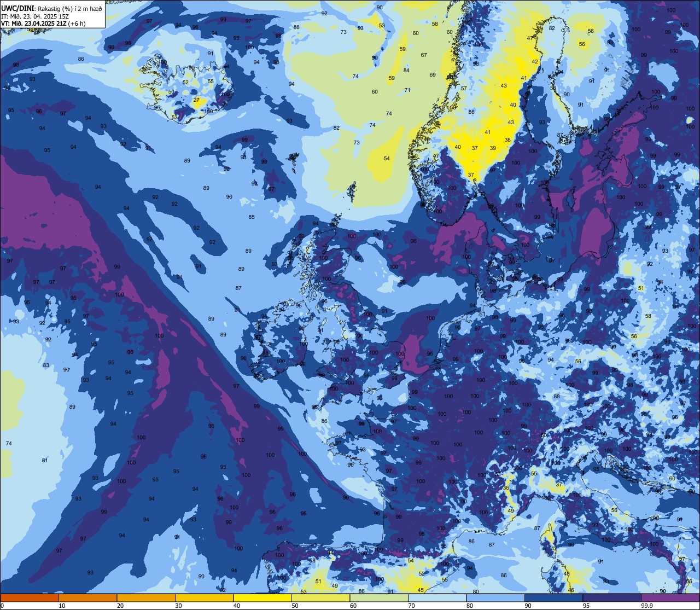Click the '38' value in the yellow area
This screenshot has width=700, height=610.
(507, 140)
